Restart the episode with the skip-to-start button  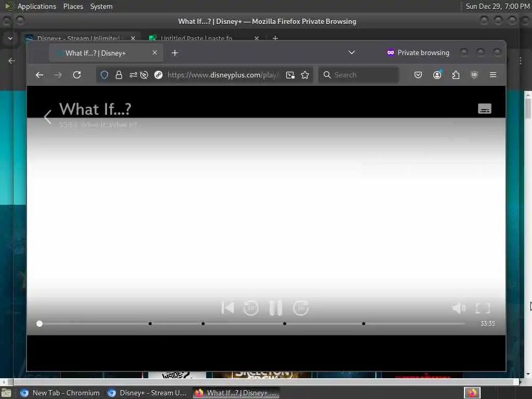coord(228,308)
